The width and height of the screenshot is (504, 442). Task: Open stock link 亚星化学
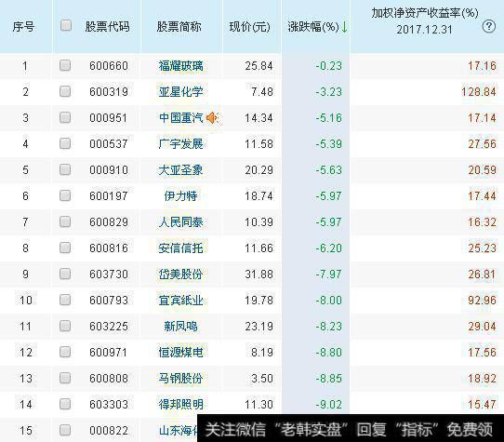(x=181, y=92)
